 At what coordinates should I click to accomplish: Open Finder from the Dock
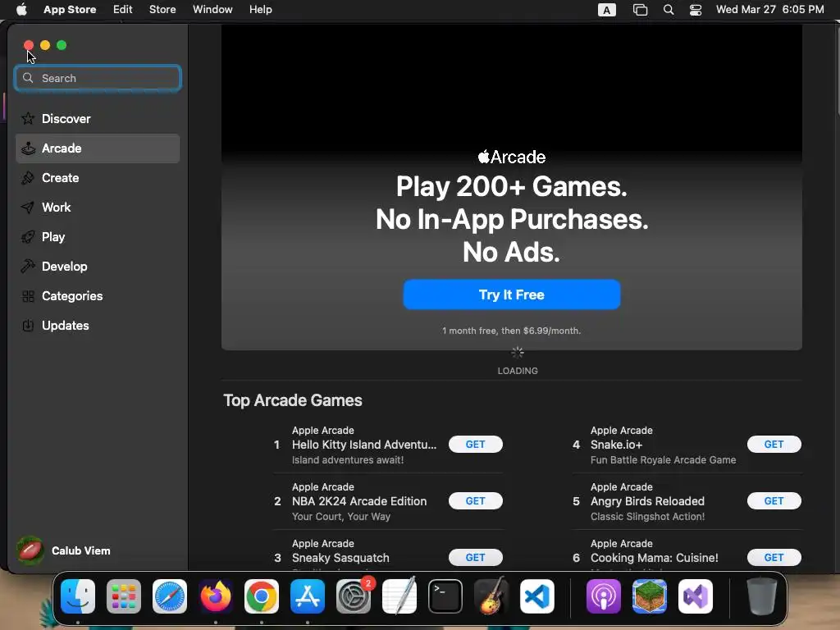coord(78,596)
